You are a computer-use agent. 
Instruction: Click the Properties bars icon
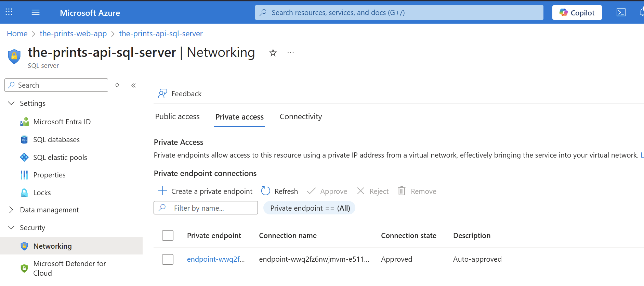tap(24, 175)
